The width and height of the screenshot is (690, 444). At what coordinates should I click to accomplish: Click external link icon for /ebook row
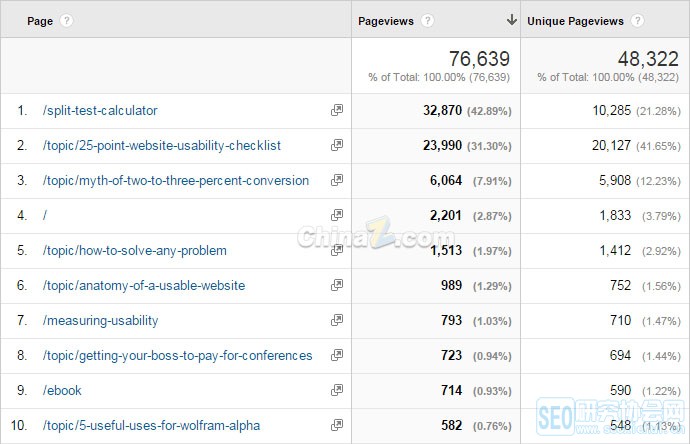337,391
